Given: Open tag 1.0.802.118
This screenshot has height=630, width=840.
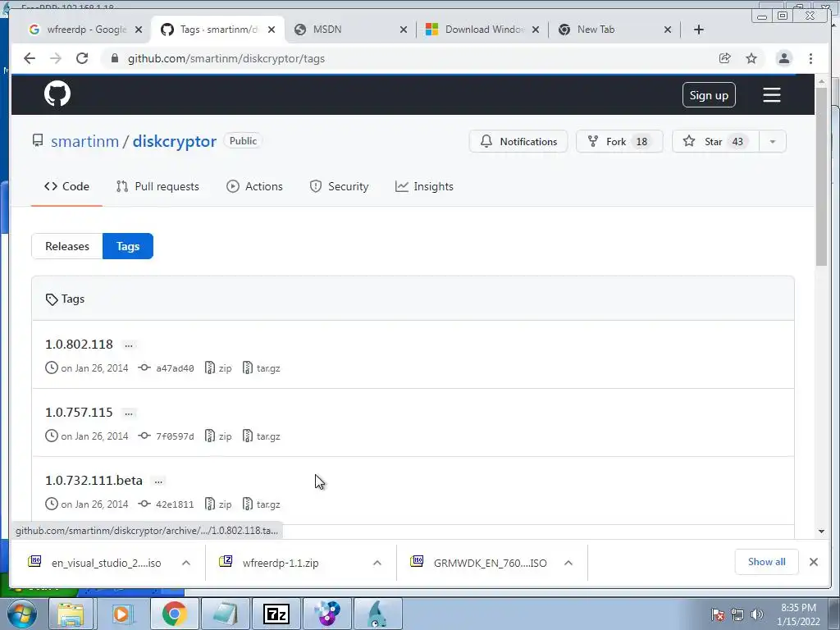Looking at the screenshot, I should tap(80, 345).
